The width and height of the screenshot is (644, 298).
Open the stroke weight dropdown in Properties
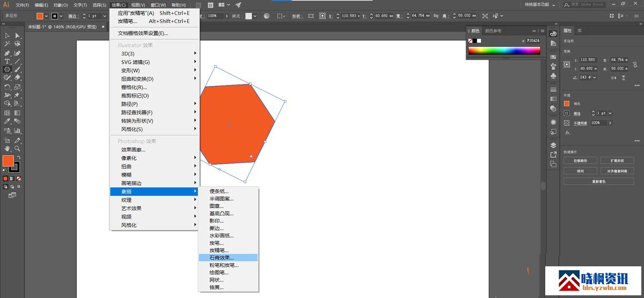(611, 113)
